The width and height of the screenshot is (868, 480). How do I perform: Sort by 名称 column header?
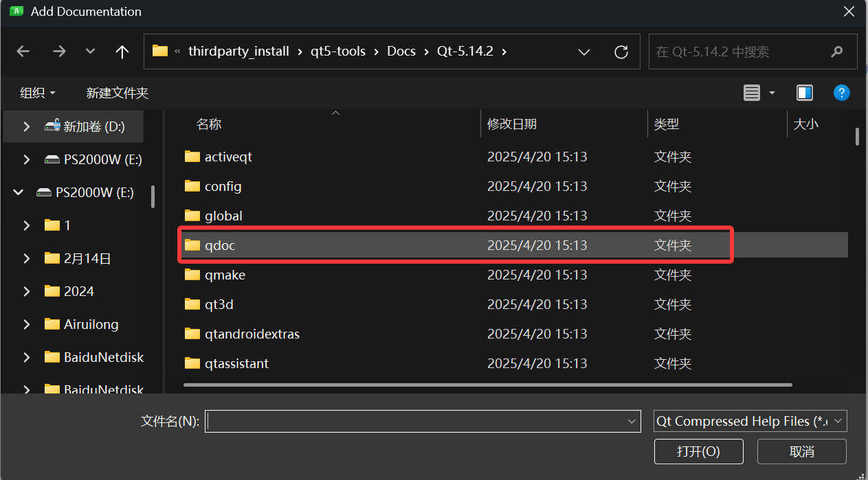click(209, 124)
